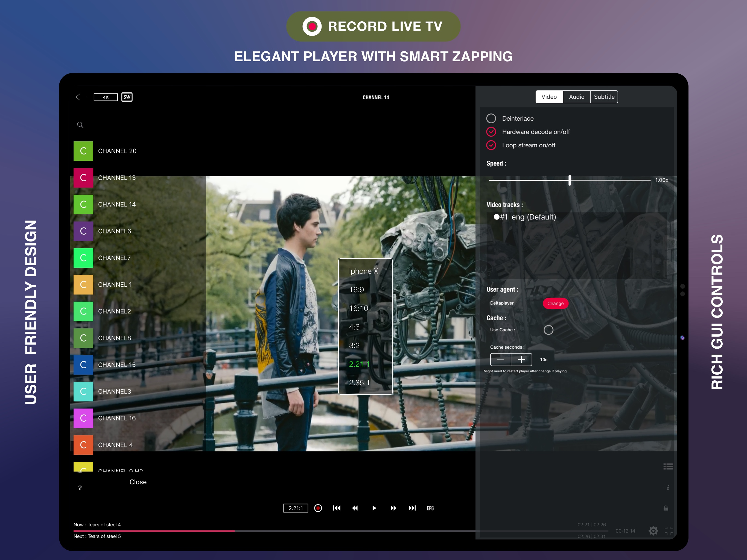This screenshot has height=560, width=747.
Task: Click the lock screen icon
Action: click(666, 508)
